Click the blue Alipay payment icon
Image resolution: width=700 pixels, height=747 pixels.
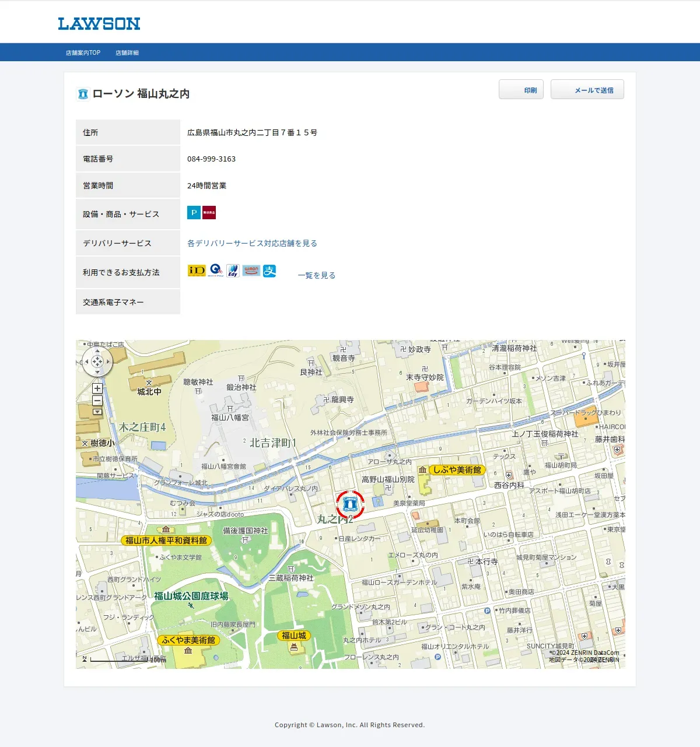coord(269,271)
